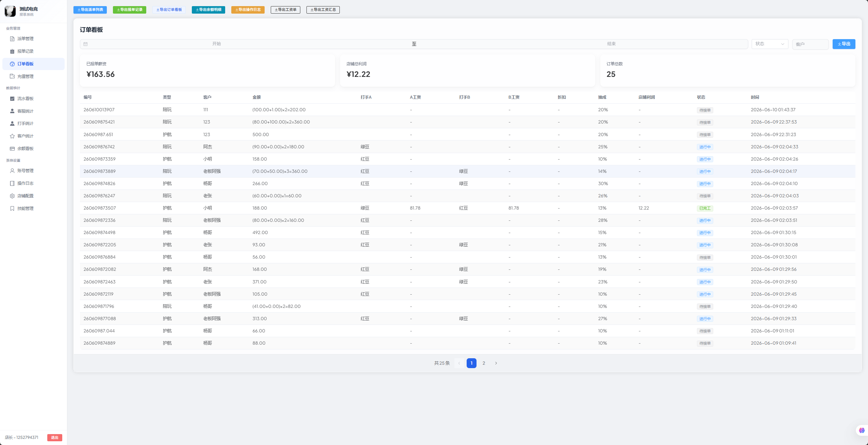Click the 客户统计 star icon
Image resolution: width=868 pixels, height=445 pixels.
12,136
